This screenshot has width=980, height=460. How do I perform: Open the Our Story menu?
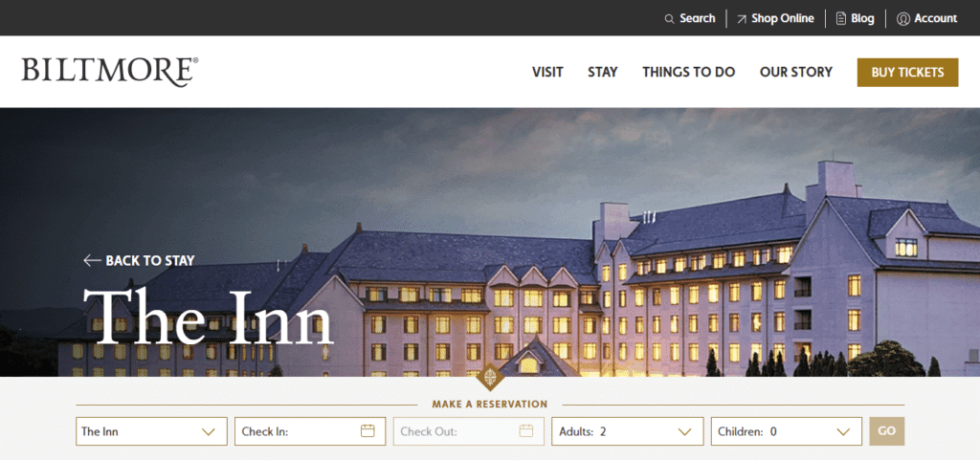pyautogui.click(x=796, y=72)
